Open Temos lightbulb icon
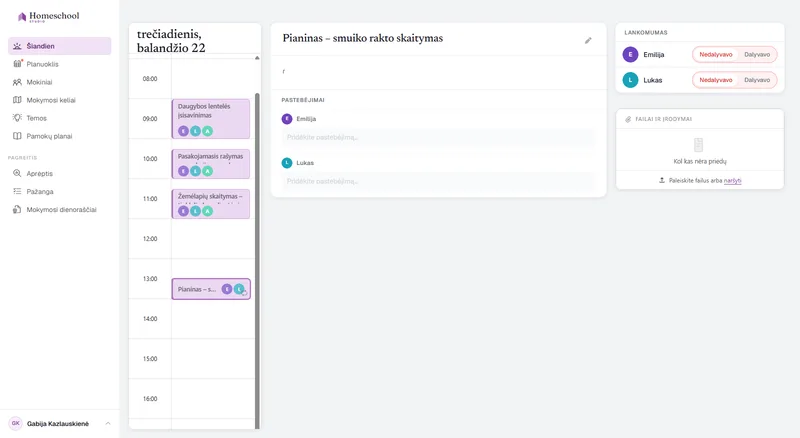Image resolution: width=800 pixels, height=438 pixels. (17, 118)
